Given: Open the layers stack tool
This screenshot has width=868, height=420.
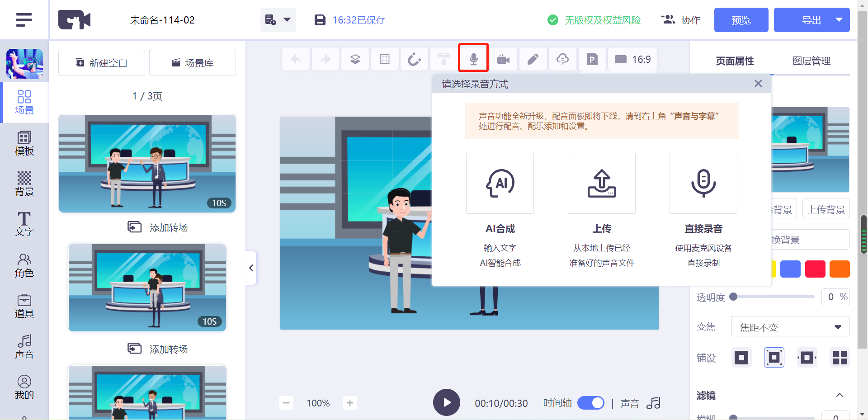Looking at the screenshot, I should (x=355, y=59).
